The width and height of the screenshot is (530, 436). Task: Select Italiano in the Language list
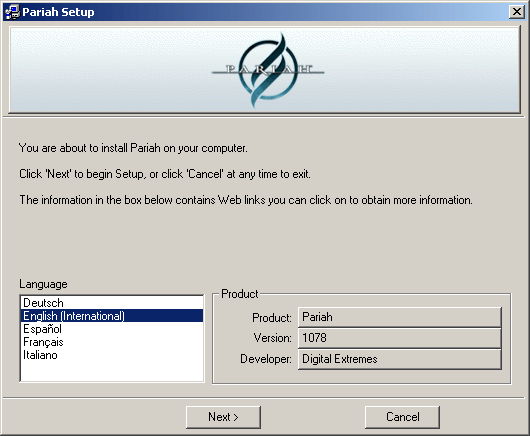(112, 355)
